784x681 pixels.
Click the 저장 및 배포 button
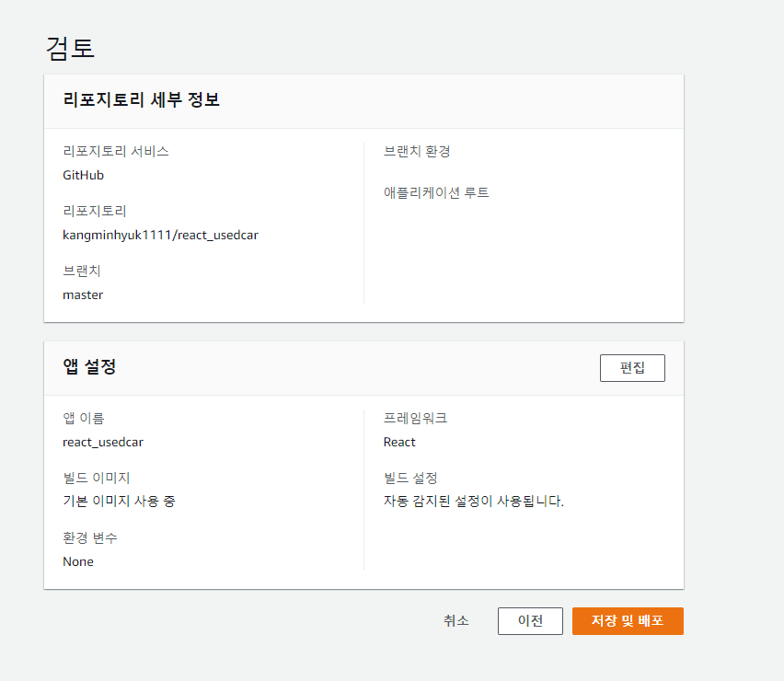(628, 621)
